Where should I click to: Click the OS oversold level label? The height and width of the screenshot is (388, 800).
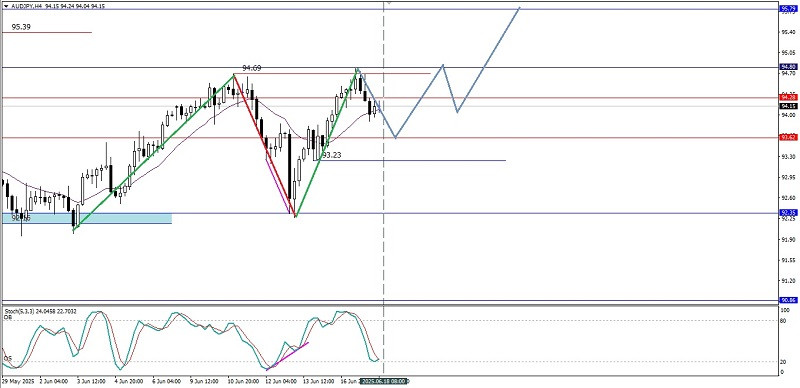coord(7,359)
